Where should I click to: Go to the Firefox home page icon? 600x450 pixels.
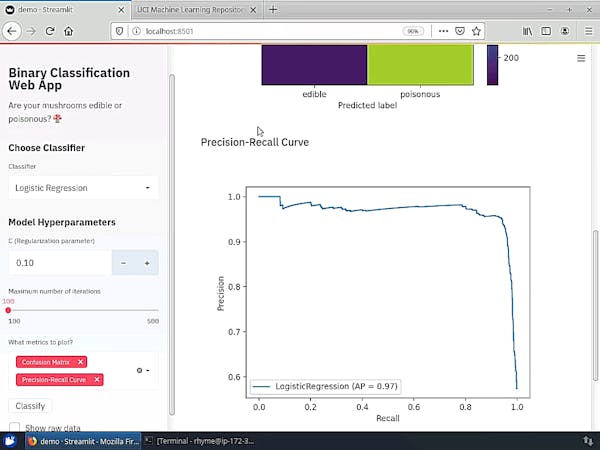tap(68, 31)
